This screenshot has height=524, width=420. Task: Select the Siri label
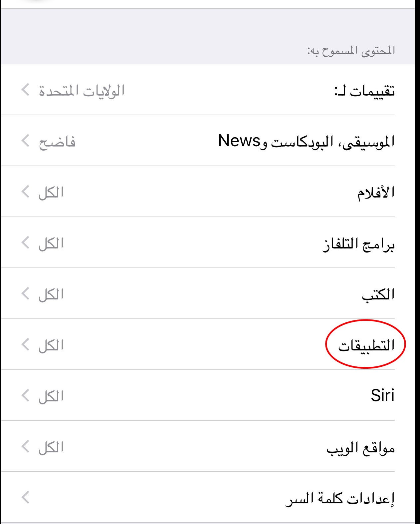tap(382, 396)
